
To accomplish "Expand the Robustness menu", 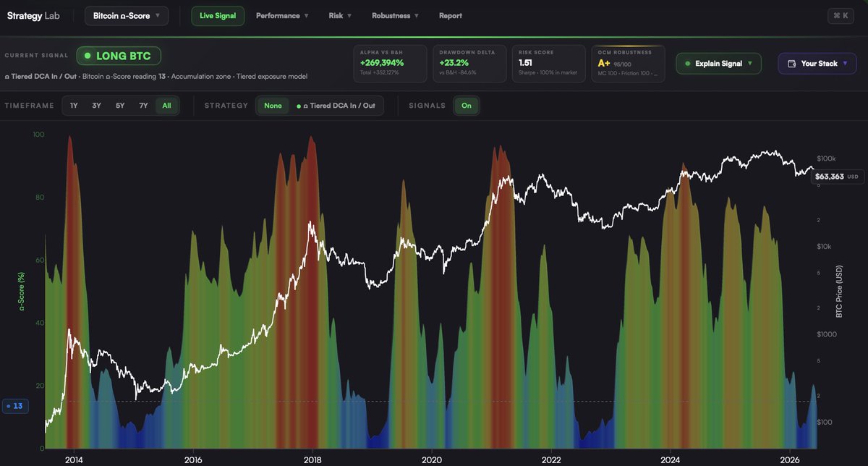I will point(396,15).
